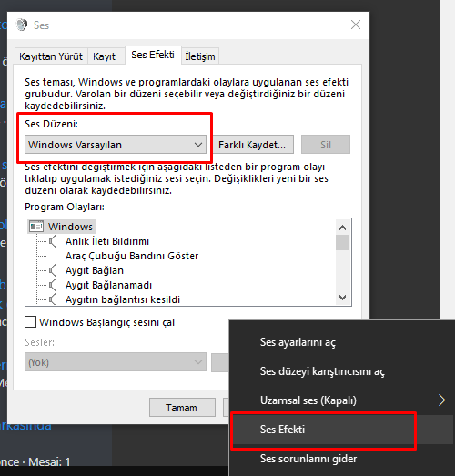Click the Windows program events group icon
This screenshot has height=476, width=455.
coord(36,227)
